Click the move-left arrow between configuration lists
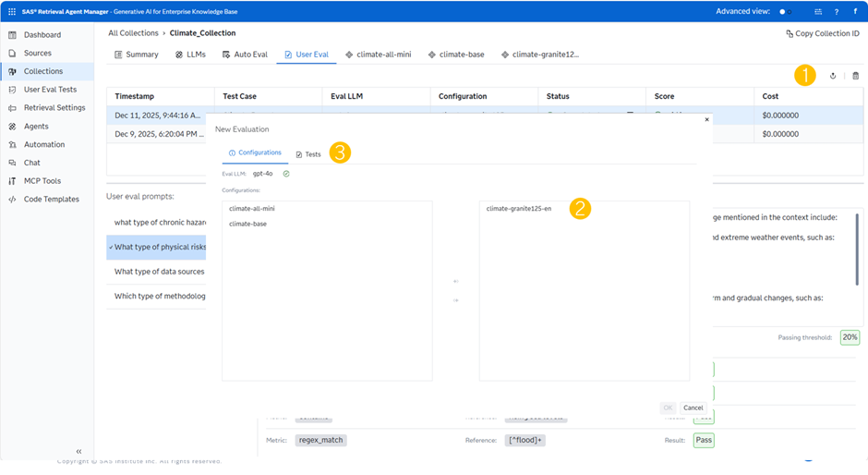This screenshot has width=868, height=475. click(455, 282)
